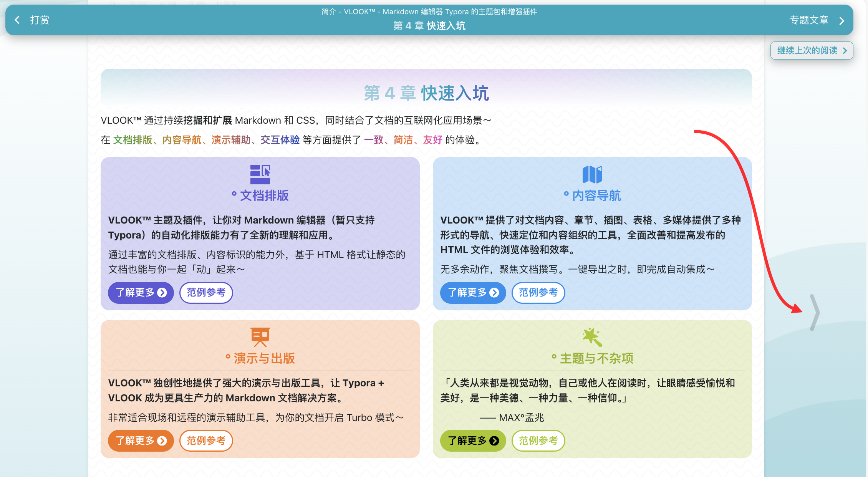Click 继续上次的阅读 resume reading button
This screenshot has width=868, height=477.
pyautogui.click(x=811, y=50)
